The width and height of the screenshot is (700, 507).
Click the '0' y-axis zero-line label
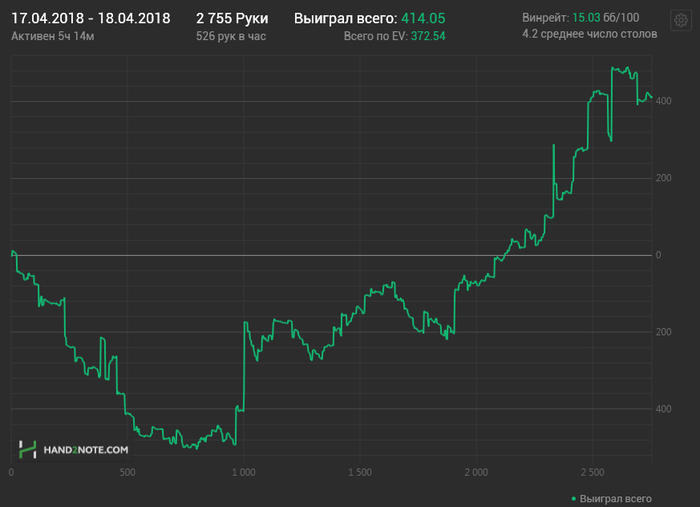658,255
